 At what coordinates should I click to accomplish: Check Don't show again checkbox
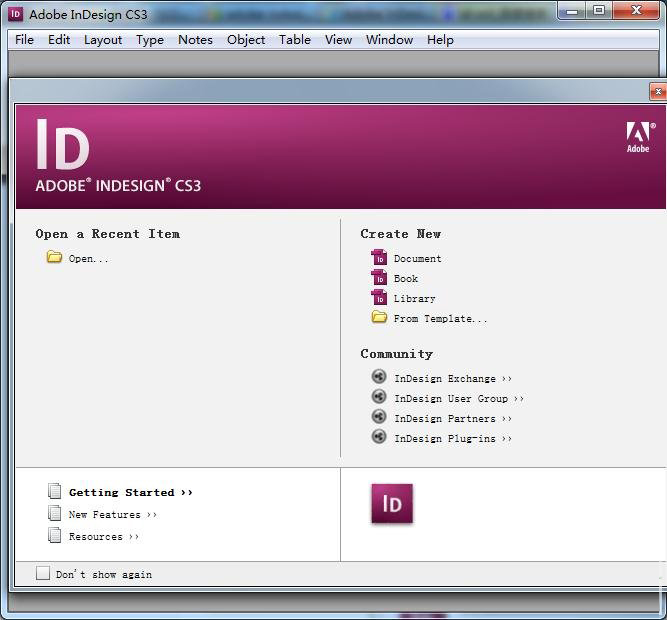coord(43,573)
